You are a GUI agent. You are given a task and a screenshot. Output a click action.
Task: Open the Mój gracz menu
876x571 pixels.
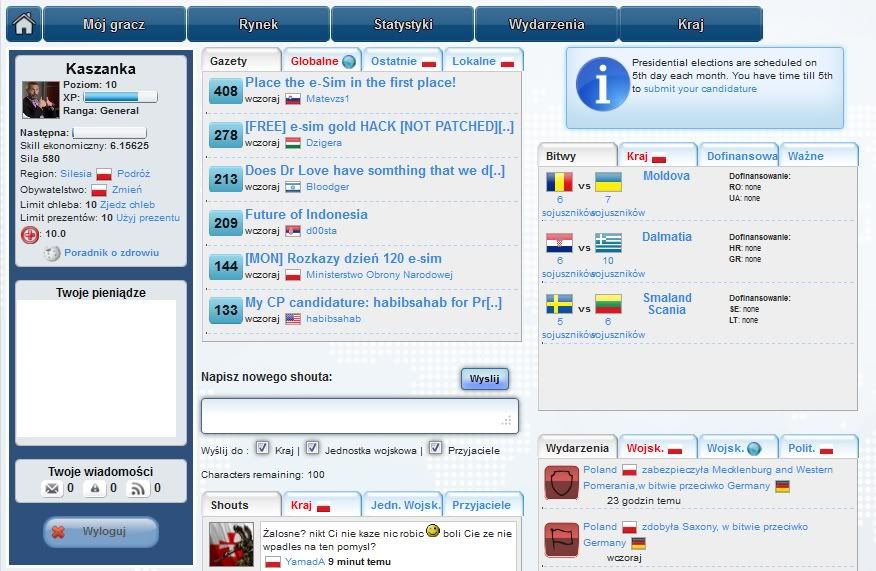[x=114, y=24]
